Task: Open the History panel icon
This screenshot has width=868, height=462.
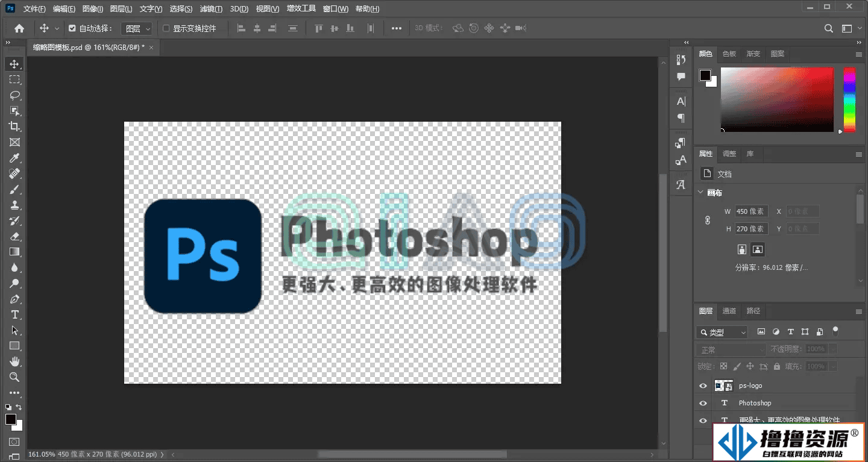Action: pos(681,60)
